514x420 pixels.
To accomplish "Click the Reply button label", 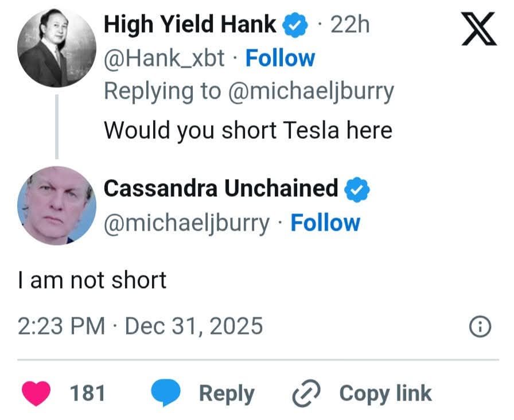I will click(227, 394).
